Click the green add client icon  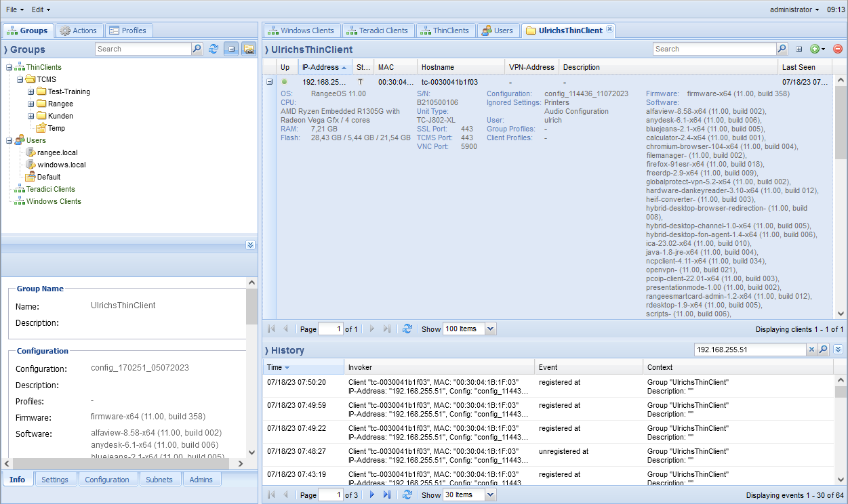(x=815, y=49)
